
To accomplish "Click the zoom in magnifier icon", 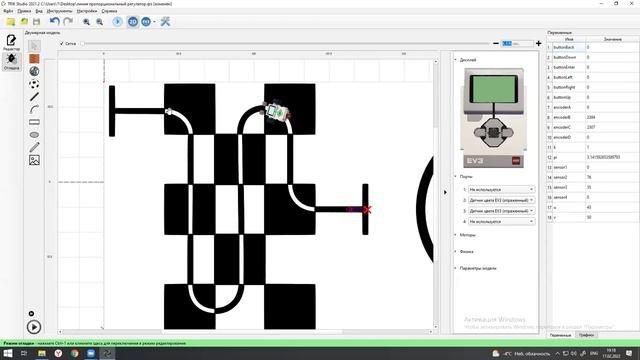I will (87, 22).
